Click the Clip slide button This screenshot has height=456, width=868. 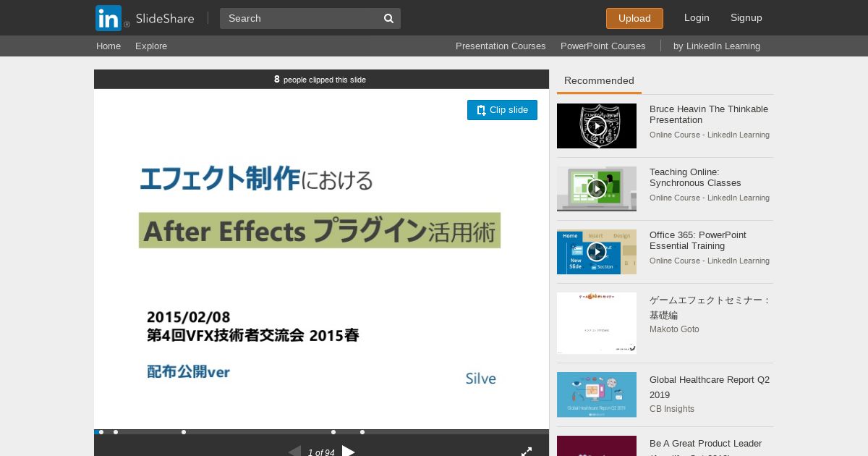tap(502, 110)
